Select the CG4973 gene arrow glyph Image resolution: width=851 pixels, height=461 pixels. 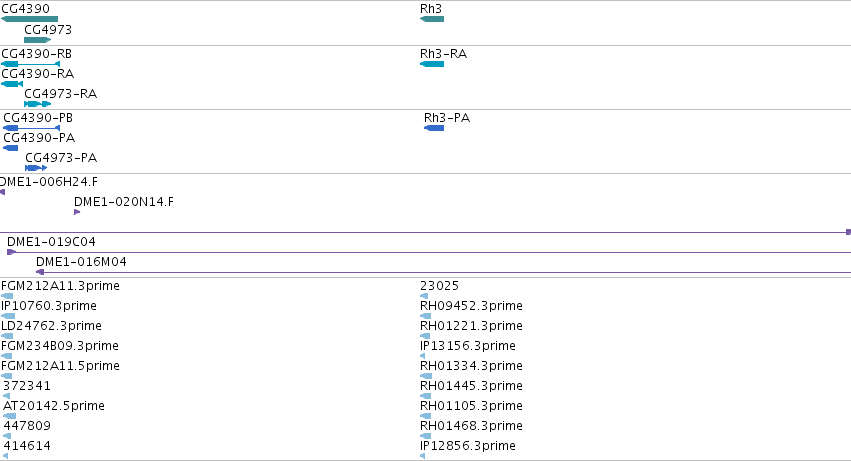point(37,40)
